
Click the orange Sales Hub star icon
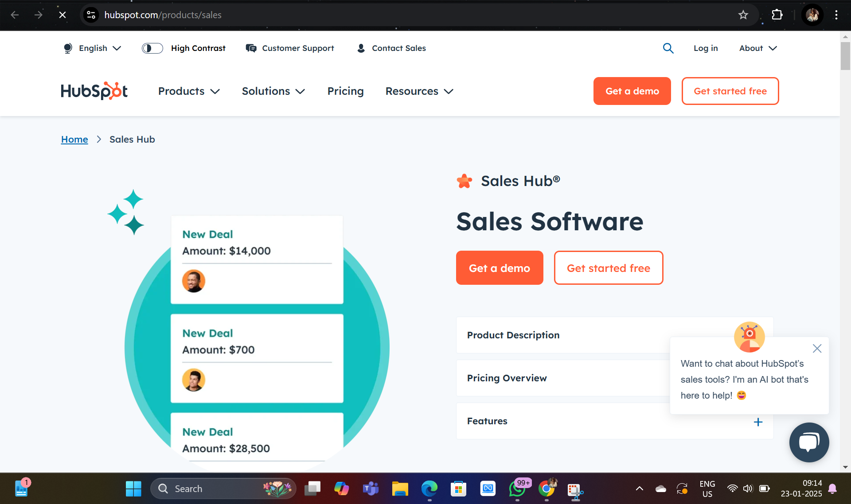click(x=465, y=181)
